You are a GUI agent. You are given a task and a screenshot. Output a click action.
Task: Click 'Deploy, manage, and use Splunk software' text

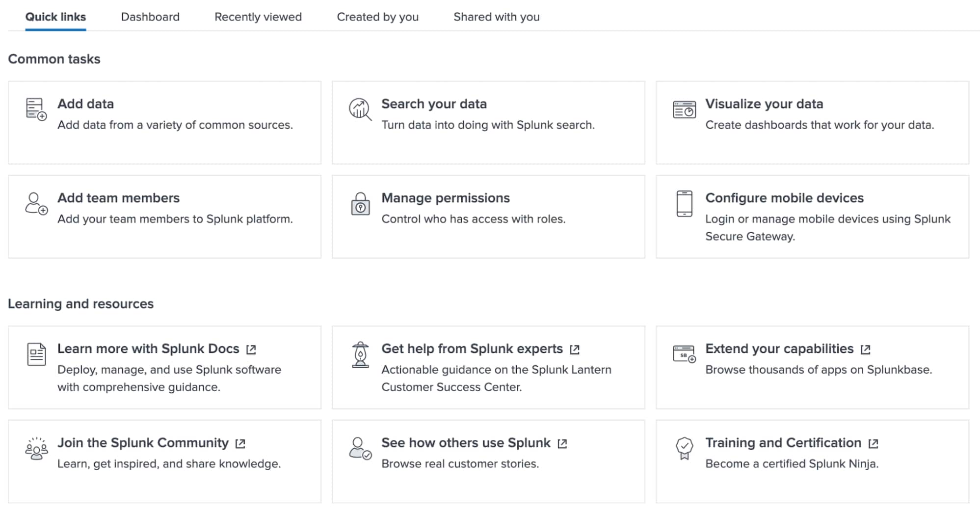(x=169, y=378)
